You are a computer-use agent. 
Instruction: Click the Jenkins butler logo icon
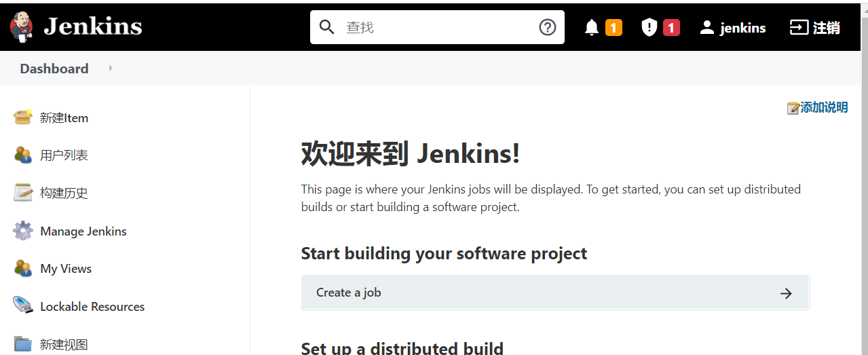(x=21, y=26)
